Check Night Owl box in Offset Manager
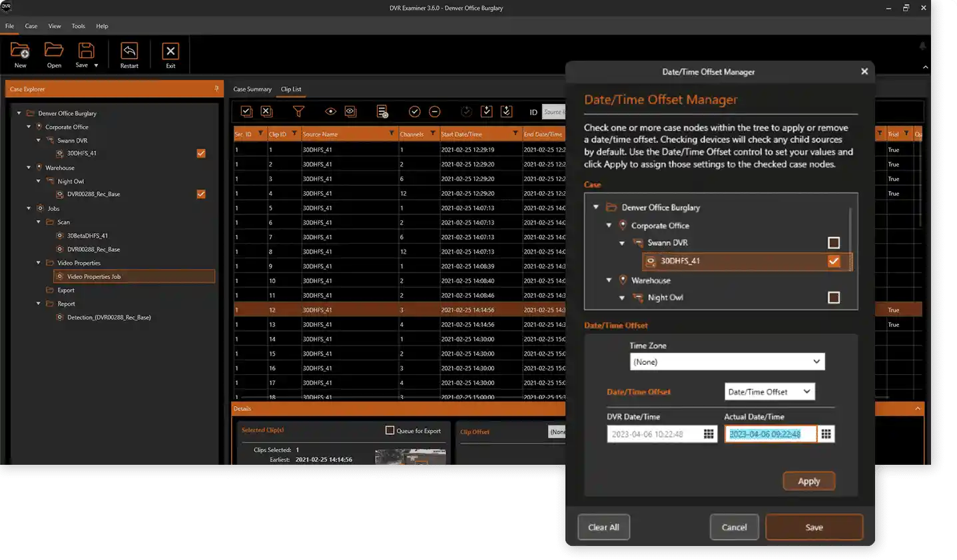This screenshot has height=560, width=957. pos(833,298)
